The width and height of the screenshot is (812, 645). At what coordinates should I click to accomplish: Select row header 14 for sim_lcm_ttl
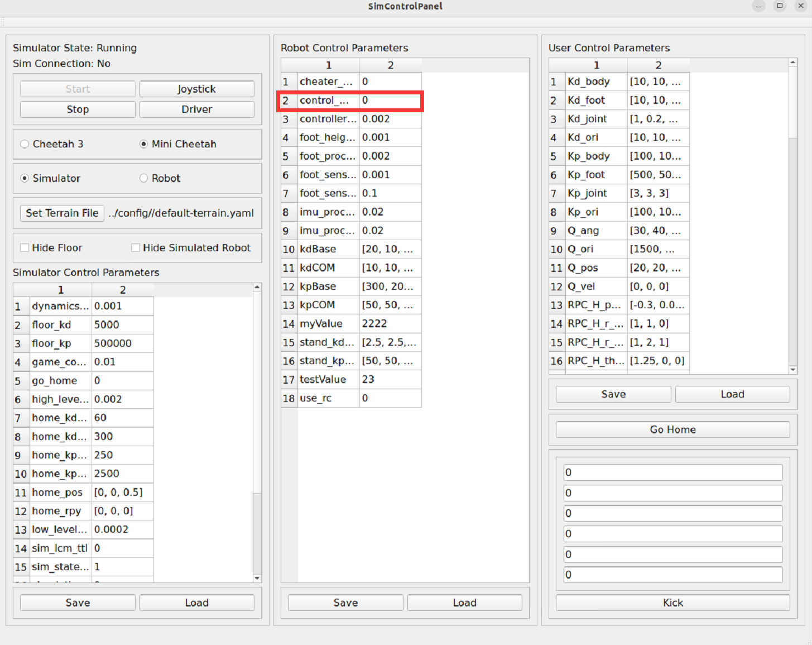21,548
